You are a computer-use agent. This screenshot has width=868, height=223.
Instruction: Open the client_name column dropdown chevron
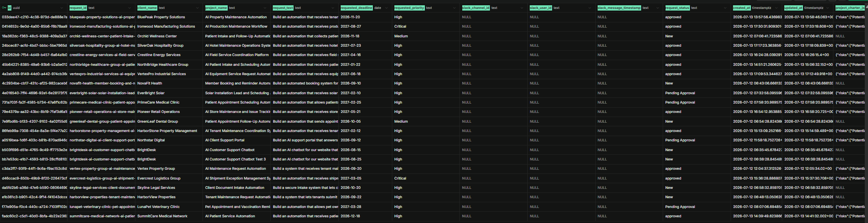coord(197,8)
